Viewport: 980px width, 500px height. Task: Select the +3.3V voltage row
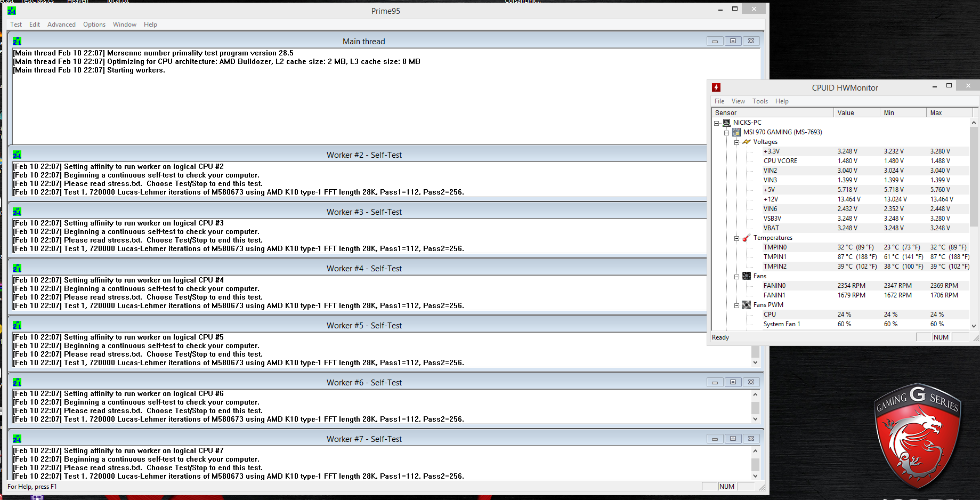865,151
